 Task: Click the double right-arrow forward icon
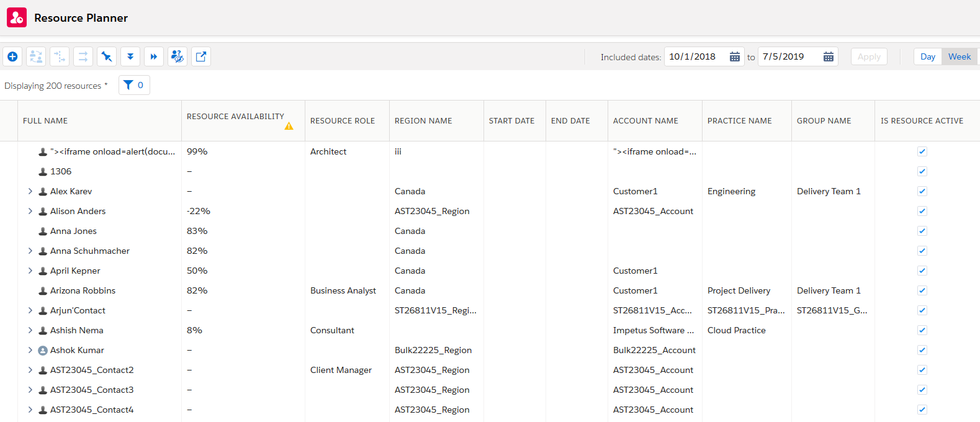pos(154,56)
